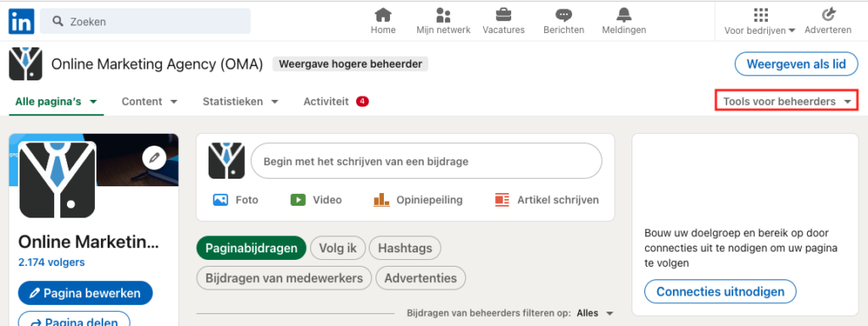Viewport: 868px width, 326px height.
Task: Select the Volg ik filter chip
Action: pyautogui.click(x=338, y=248)
